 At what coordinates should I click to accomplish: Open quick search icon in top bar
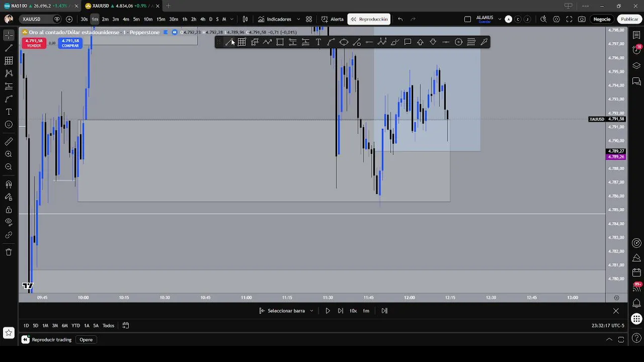(x=543, y=19)
